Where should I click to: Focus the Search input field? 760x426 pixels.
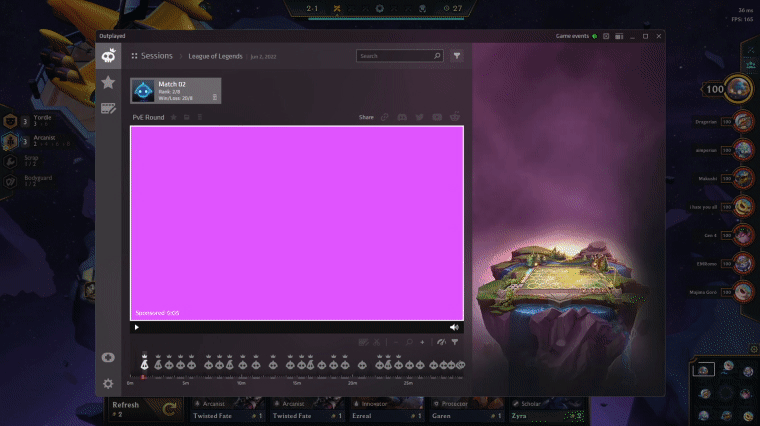tap(399, 56)
